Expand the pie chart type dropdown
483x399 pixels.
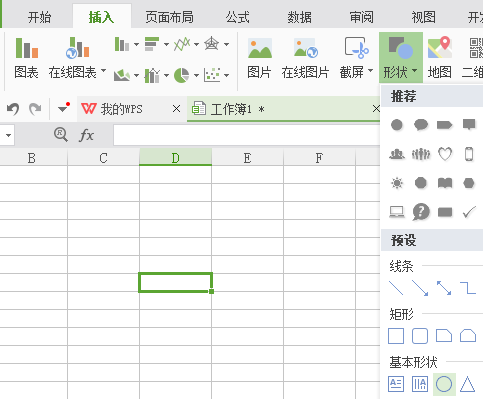196,75
